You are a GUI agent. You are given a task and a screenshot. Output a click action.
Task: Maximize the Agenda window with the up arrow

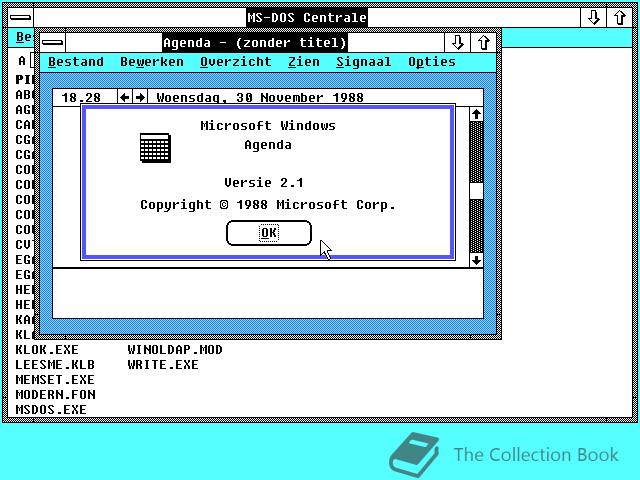click(x=484, y=42)
